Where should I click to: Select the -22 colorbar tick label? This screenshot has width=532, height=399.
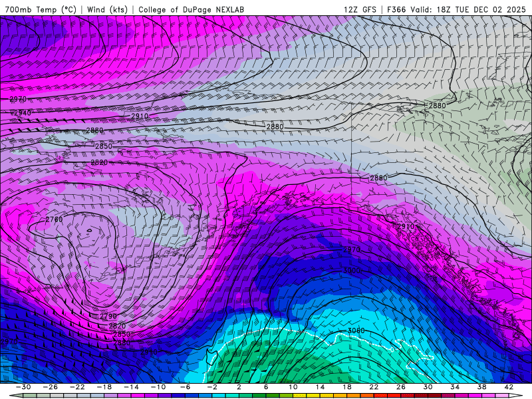click(77, 387)
